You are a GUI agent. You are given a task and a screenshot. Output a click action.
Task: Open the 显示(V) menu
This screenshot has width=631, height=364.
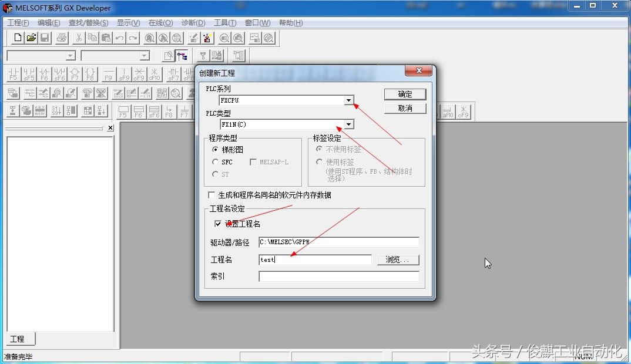[128, 22]
